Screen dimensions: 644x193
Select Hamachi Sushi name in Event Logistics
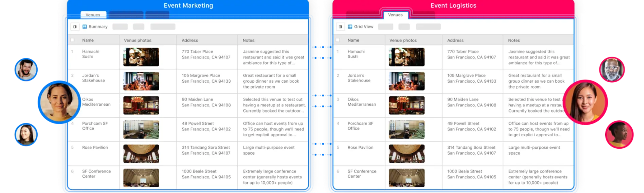tap(356, 54)
